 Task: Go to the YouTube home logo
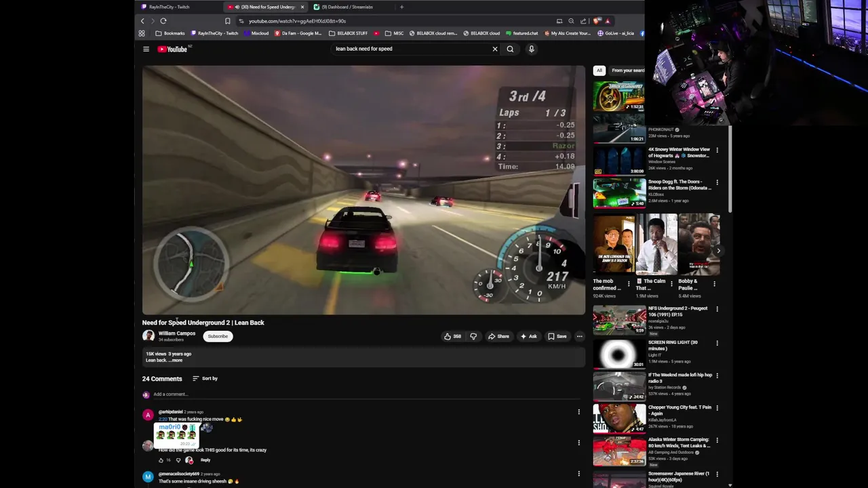174,49
